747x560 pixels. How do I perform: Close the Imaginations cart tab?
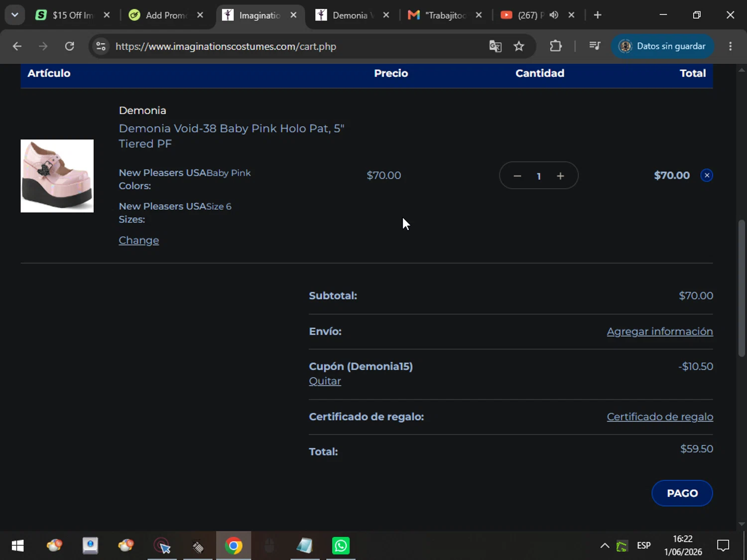tap(294, 15)
